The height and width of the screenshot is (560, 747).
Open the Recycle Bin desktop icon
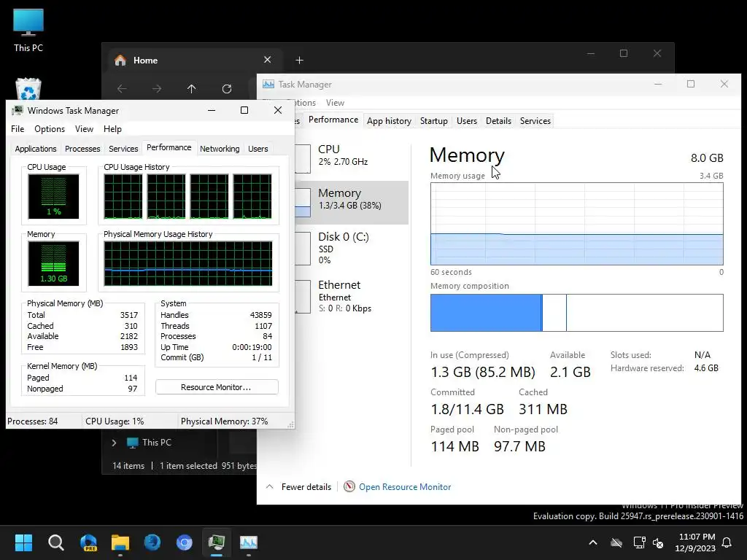[28, 88]
